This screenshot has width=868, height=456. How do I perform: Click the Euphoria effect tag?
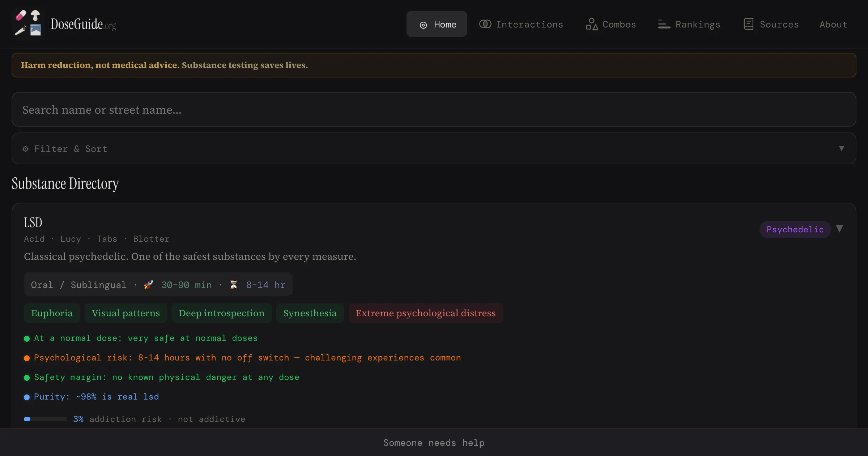52,313
